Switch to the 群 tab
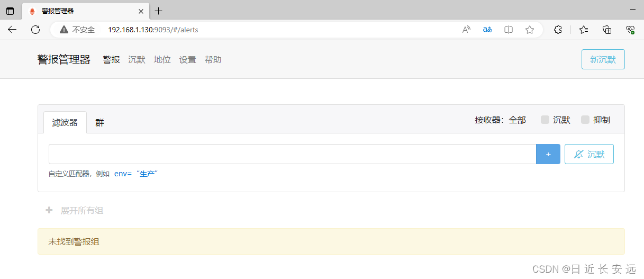 pos(99,122)
